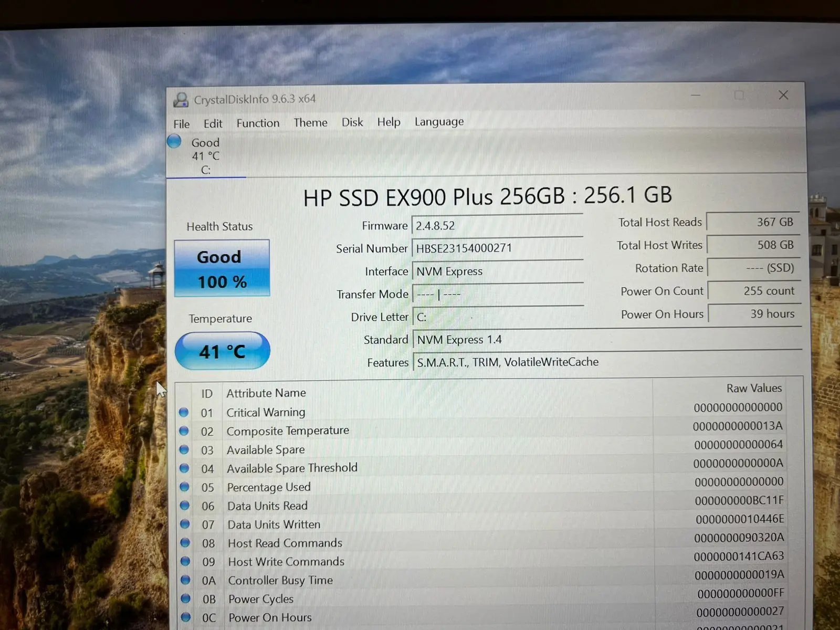
Task: Click the Attribute Name column header
Action: click(x=266, y=393)
